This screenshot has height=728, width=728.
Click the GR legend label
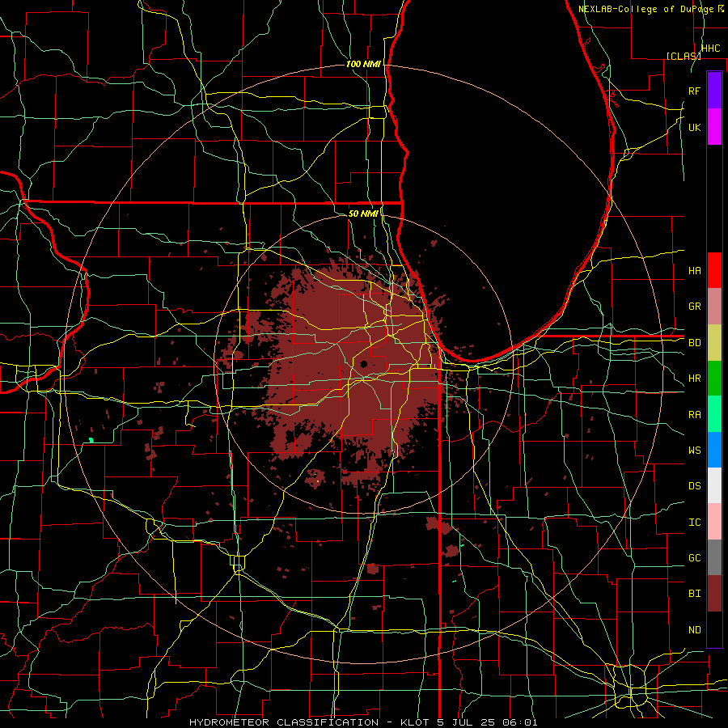[694, 307]
